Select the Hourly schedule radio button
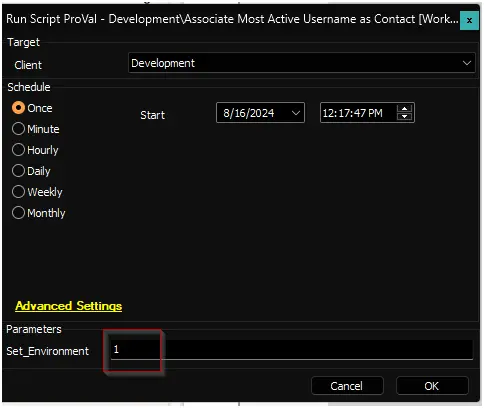The image size is (484, 408). coord(18,150)
